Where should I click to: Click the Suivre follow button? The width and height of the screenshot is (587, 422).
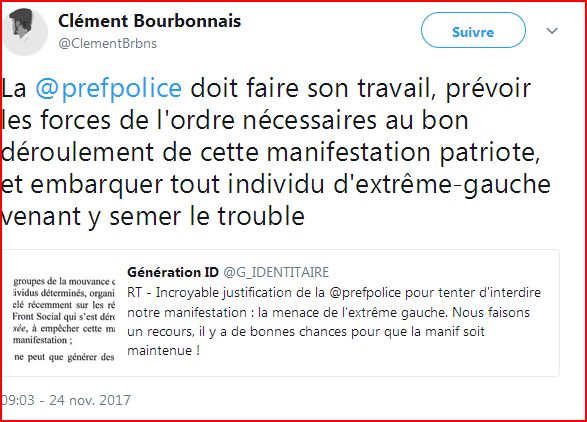pos(473,30)
